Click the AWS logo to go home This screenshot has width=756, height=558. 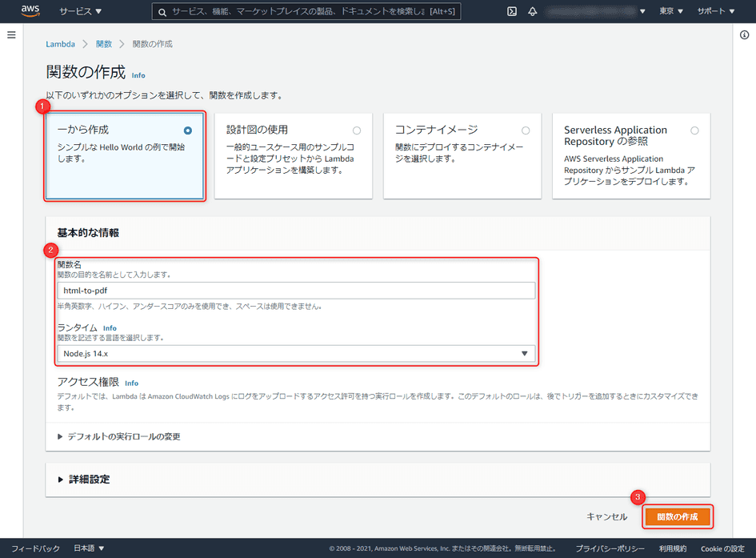(30, 11)
